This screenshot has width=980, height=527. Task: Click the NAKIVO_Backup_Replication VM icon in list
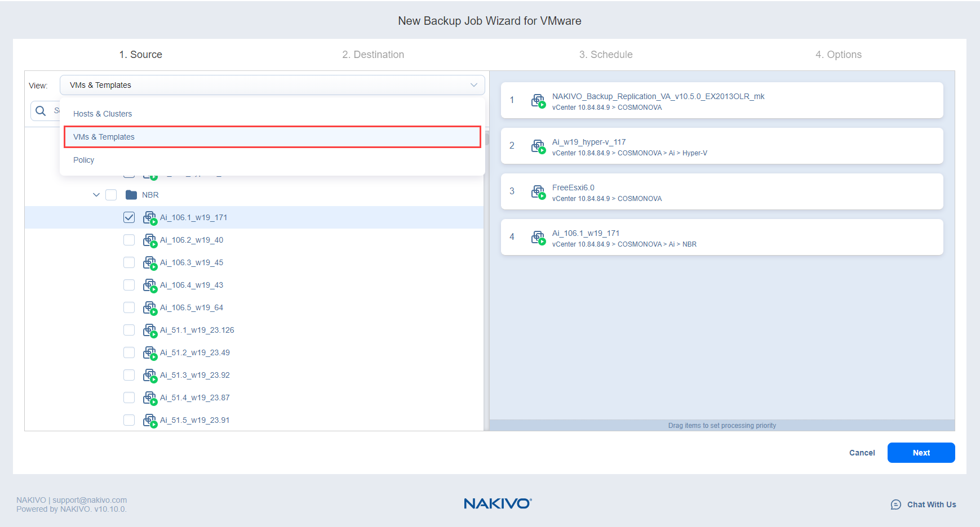tap(538, 101)
